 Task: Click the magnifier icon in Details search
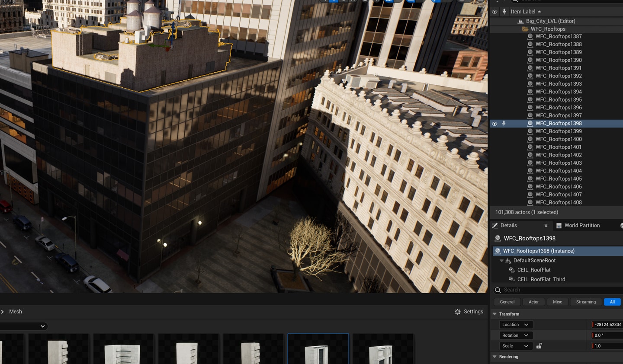(498, 290)
